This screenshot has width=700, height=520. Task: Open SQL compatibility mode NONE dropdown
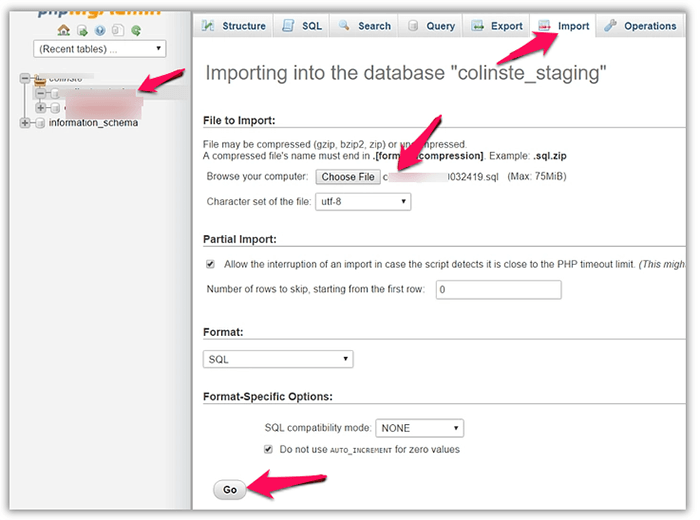pos(420,428)
